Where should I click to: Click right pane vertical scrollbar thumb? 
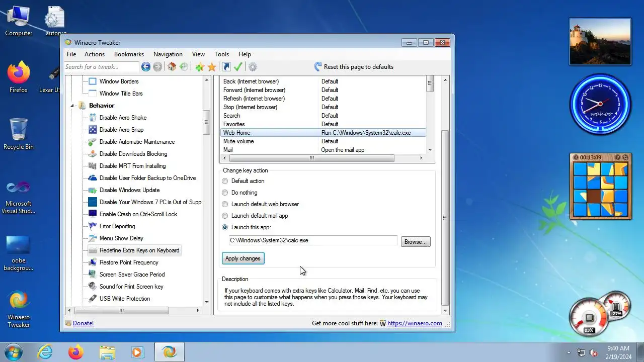445,217
